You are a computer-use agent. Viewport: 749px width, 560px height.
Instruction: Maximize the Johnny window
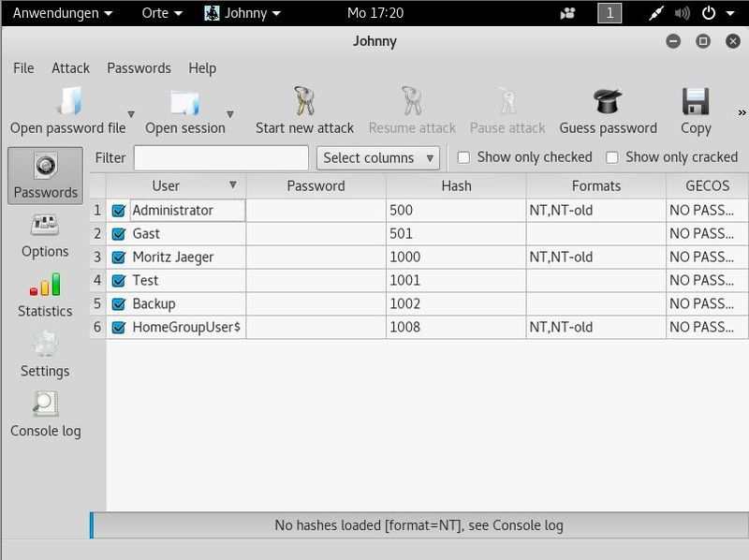coord(703,41)
